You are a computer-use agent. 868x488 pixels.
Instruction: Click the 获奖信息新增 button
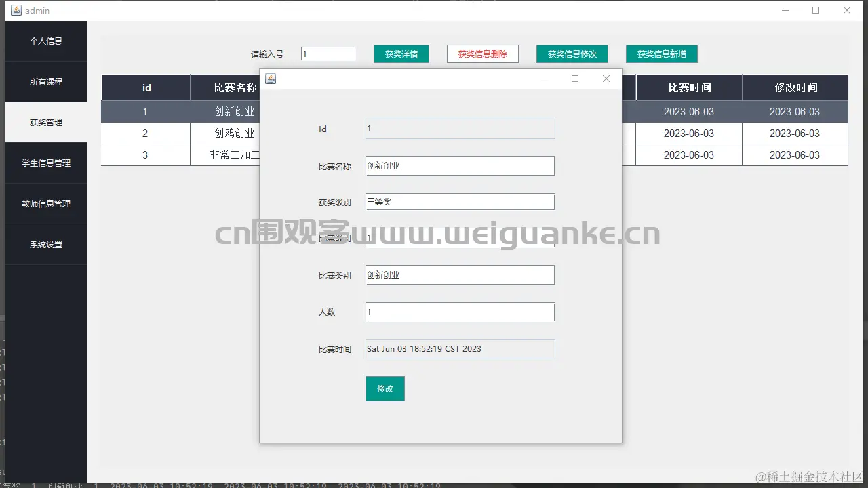click(x=662, y=54)
